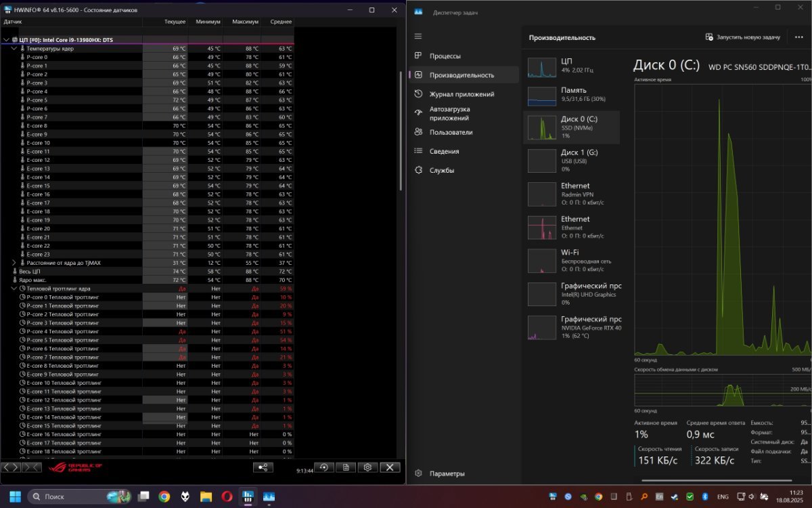Click the orange magnifier tray icon
This screenshot has width=812, height=508.
click(644, 496)
